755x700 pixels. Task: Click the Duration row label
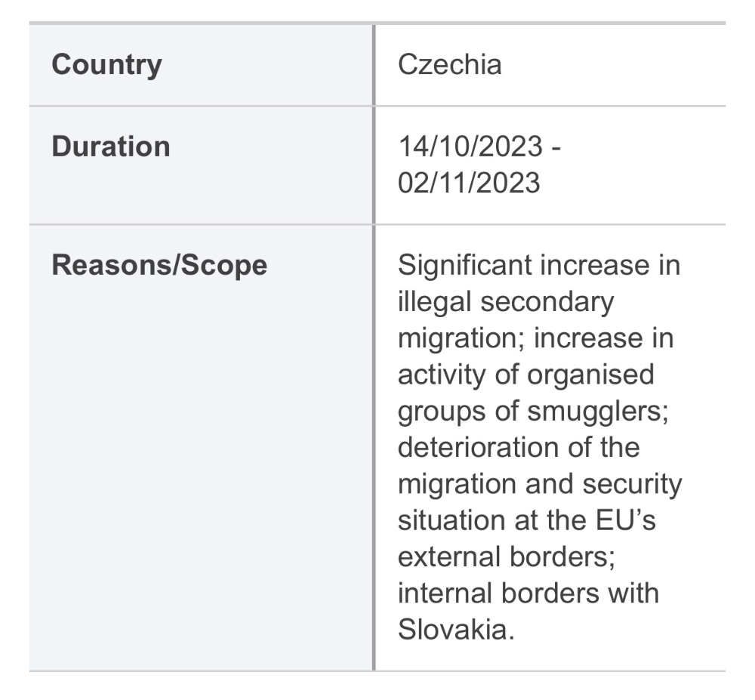(111, 146)
